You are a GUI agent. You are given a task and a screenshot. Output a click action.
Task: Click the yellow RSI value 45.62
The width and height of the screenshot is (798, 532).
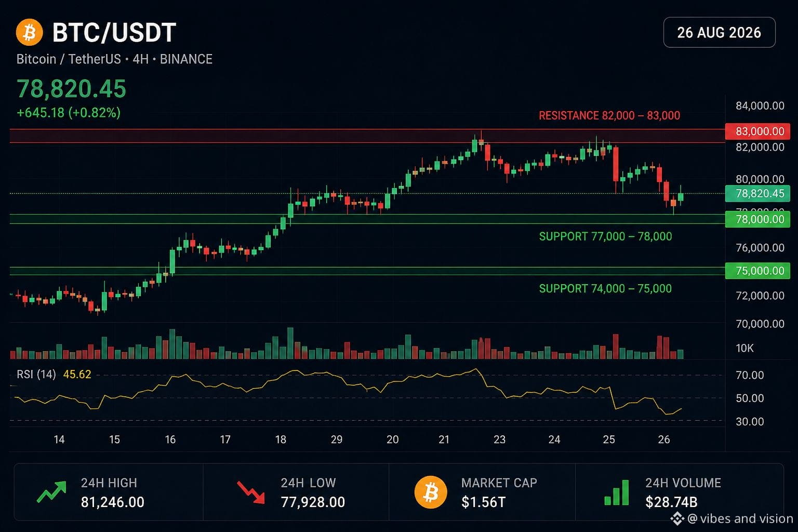click(x=77, y=374)
